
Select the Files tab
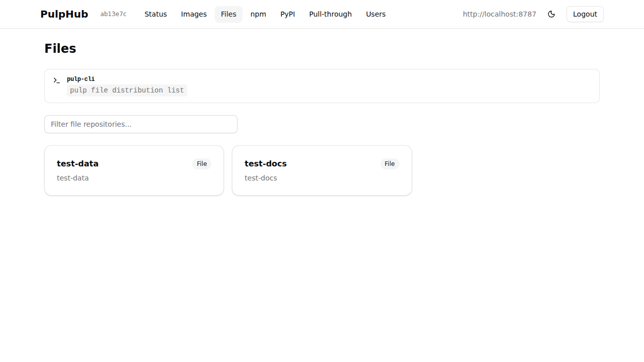pos(228,14)
